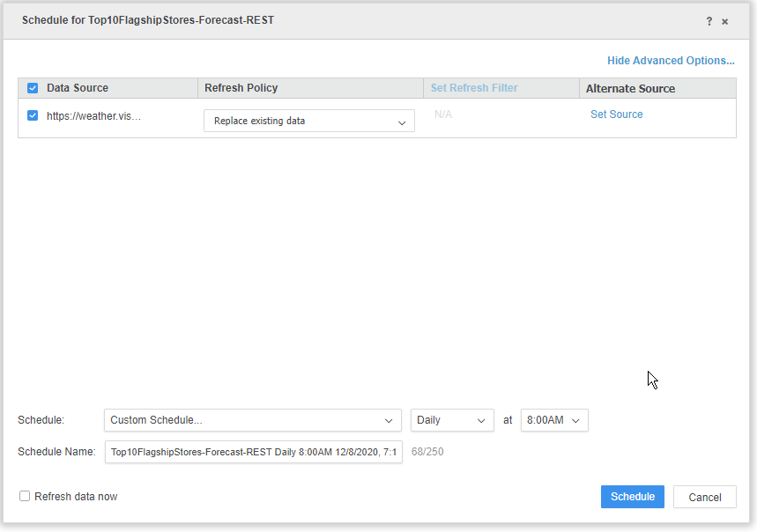Click the Set Source link
This screenshot has width=757, height=532.
point(617,115)
